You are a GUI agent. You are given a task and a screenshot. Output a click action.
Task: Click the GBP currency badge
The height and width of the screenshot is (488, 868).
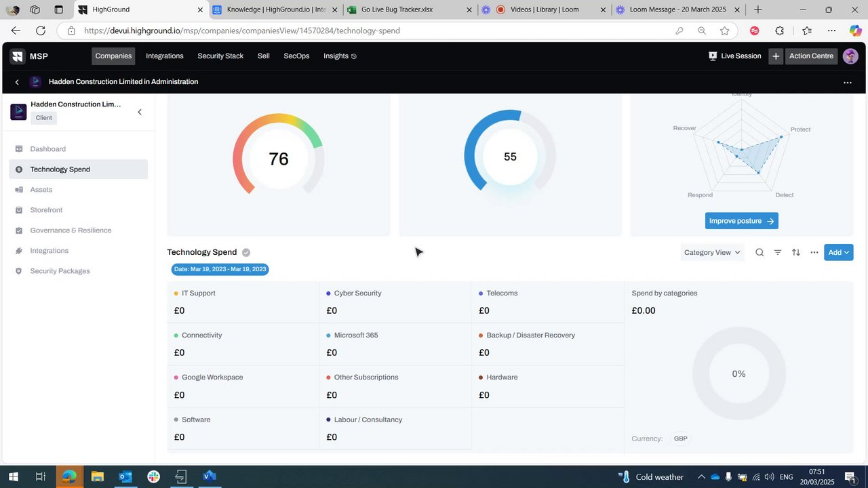(x=680, y=439)
